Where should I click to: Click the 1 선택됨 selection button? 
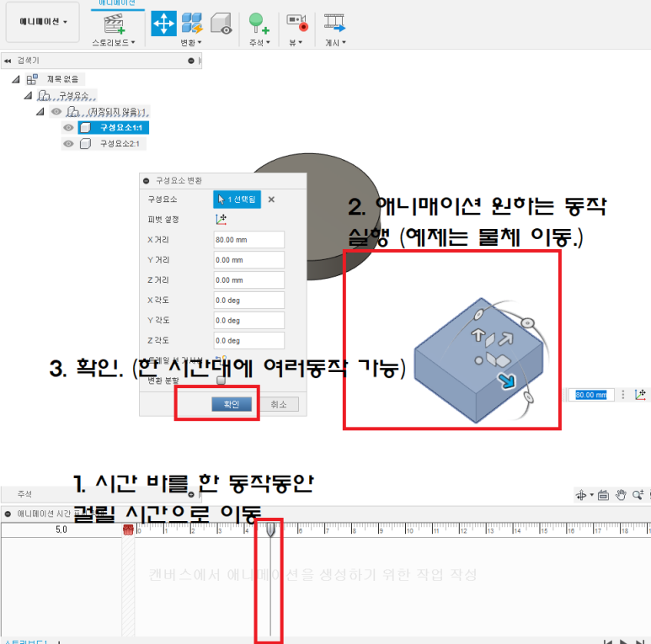tap(237, 200)
